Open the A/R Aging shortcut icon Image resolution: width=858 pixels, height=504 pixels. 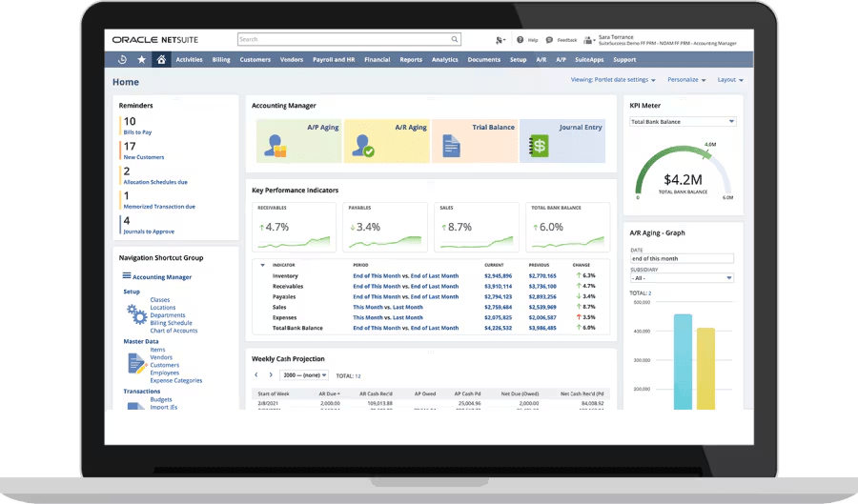click(x=363, y=145)
